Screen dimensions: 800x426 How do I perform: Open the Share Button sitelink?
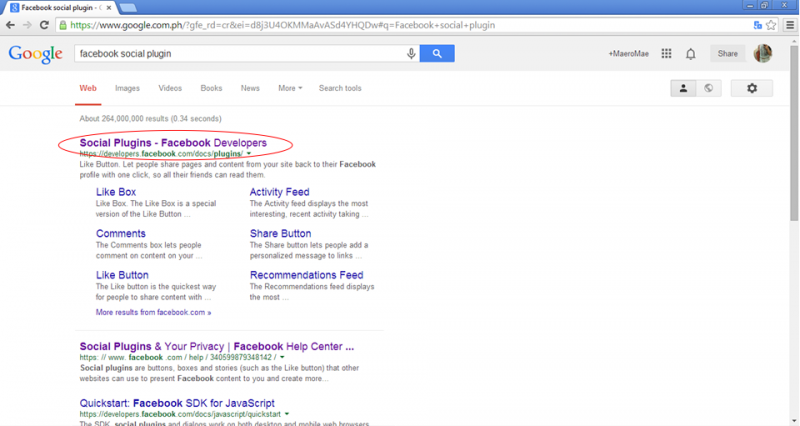click(280, 233)
